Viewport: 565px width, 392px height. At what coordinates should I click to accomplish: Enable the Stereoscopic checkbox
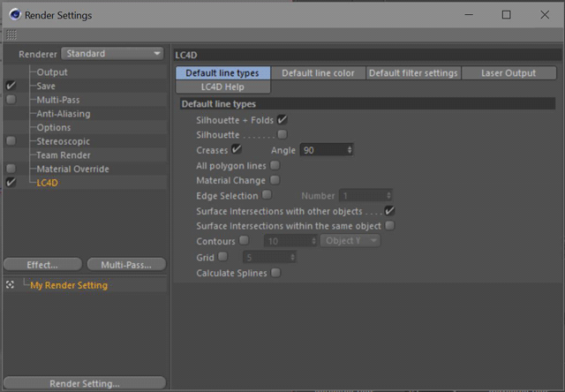click(11, 141)
